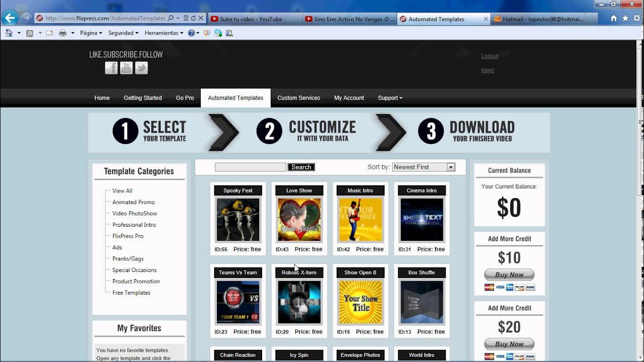Open the Getting Started nav item
644x362 pixels.
click(143, 98)
